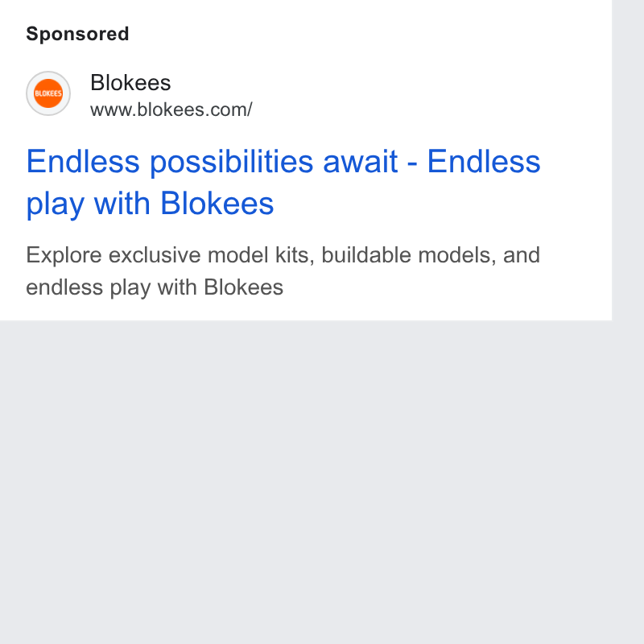
Task: Click the word 'Endless' starting the headline
Action: point(83,162)
